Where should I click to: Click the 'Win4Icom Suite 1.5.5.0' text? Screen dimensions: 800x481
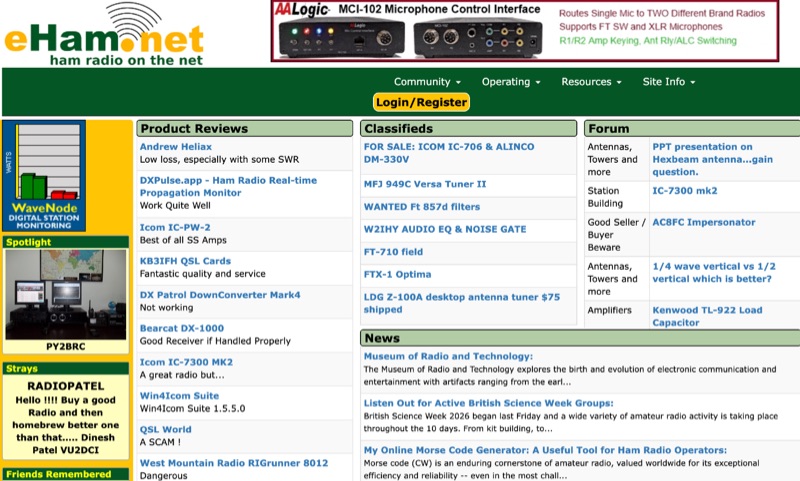tap(192, 408)
